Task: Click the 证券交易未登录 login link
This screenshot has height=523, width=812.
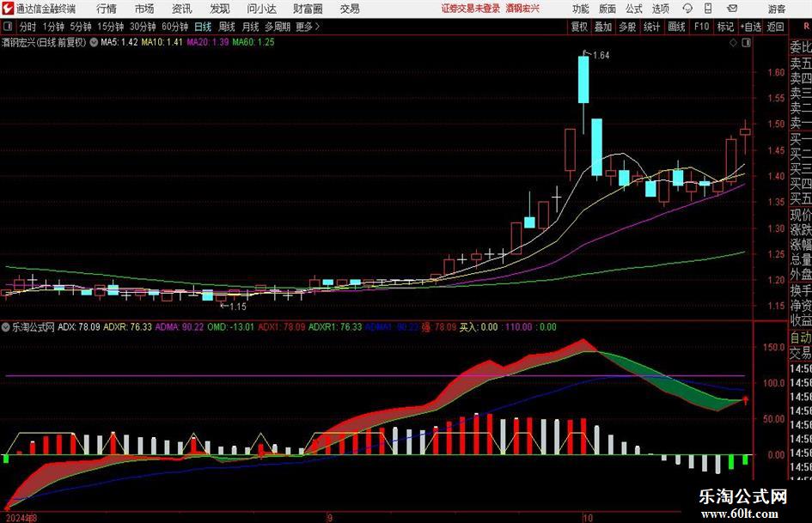Action: click(x=471, y=9)
